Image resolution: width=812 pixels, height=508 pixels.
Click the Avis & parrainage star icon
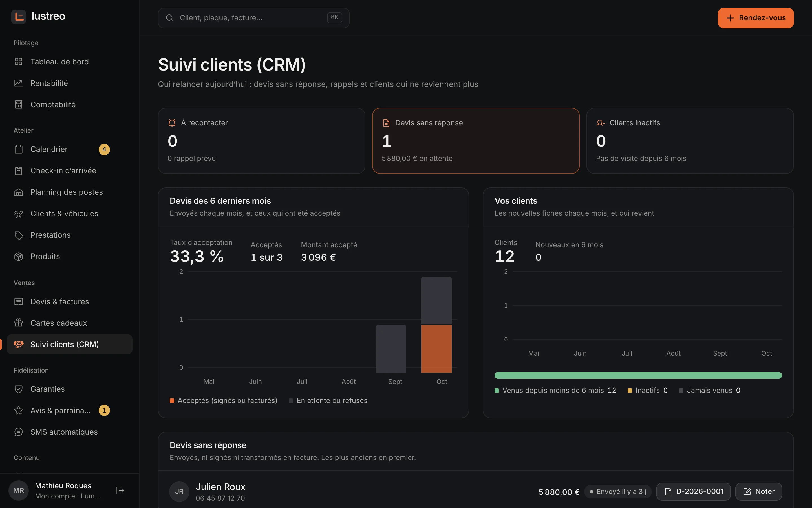tap(18, 411)
